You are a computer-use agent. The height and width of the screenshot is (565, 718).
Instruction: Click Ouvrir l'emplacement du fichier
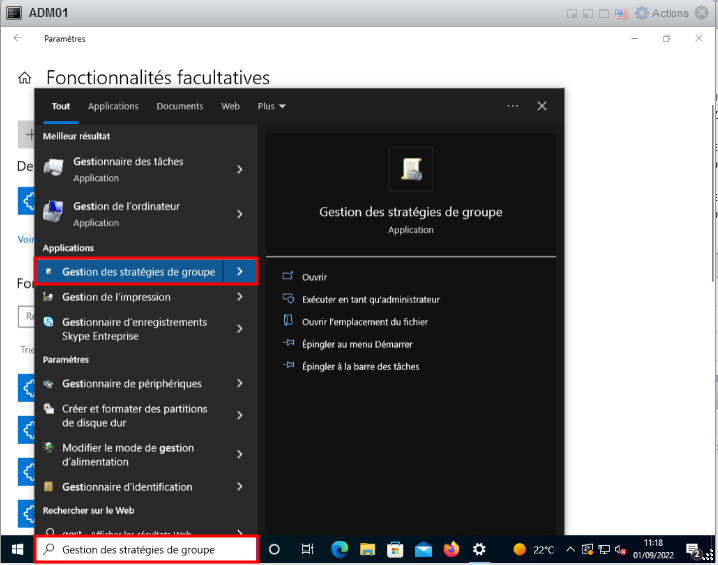tap(364, 322)
